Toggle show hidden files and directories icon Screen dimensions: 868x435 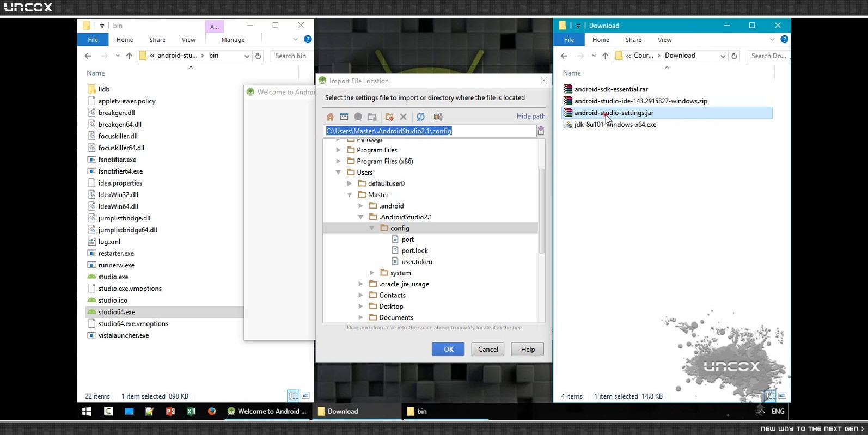[x=438, y=117]
